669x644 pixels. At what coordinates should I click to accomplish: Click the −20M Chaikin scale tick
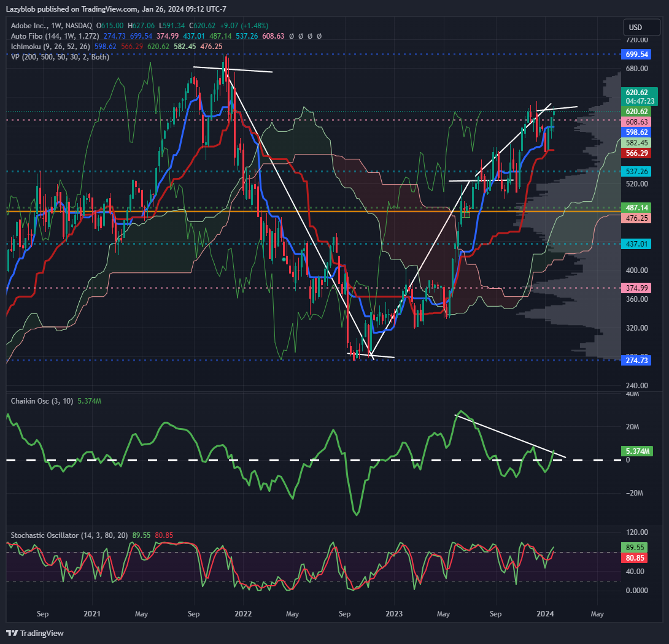634,493
